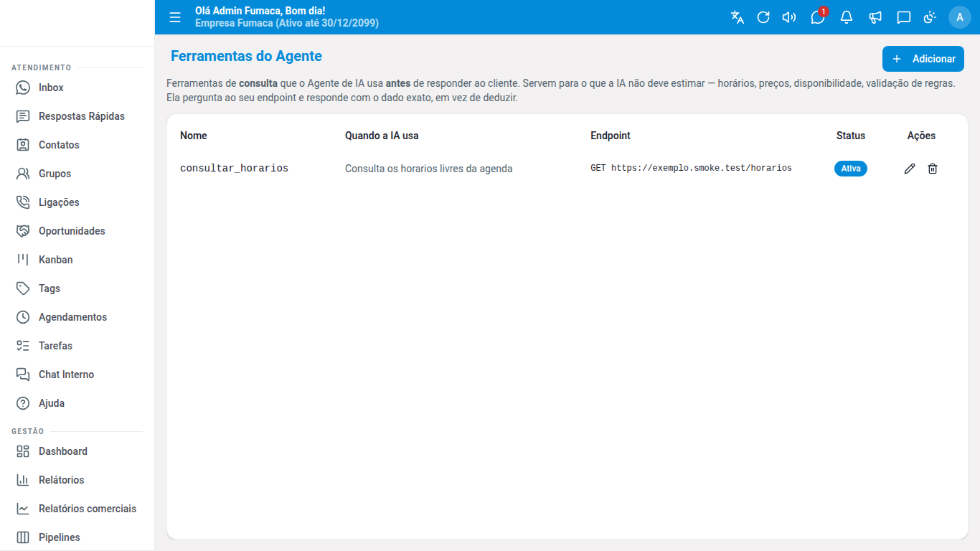Open the announcements megaphone icon
The height and width of the screenshot is (551, 980).
875,17
